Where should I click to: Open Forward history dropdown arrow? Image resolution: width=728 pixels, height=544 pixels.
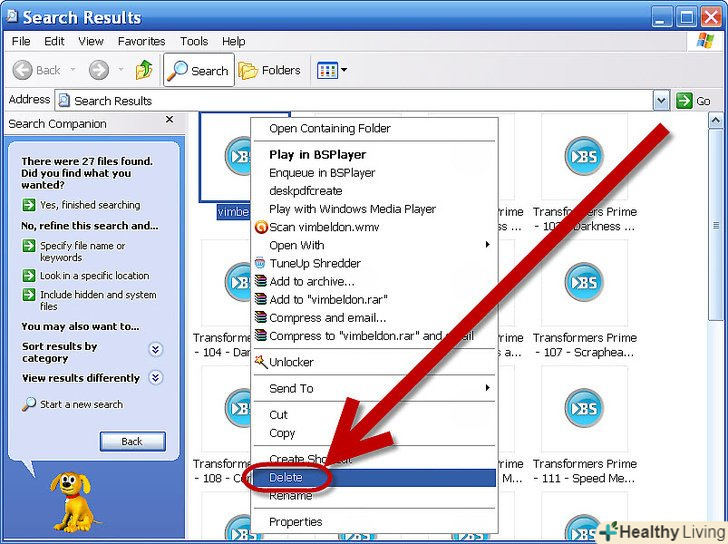(121, 70)
